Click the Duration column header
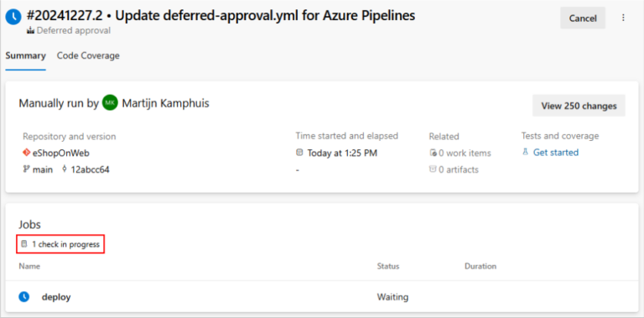Image resolution: width=644 pixels, height=318 pixels. tap(480, 266)
